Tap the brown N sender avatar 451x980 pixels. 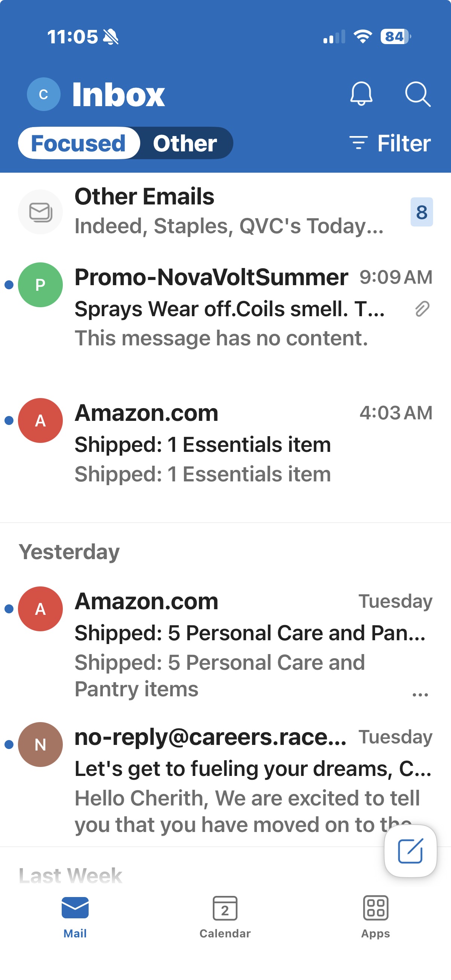click(40, 744)
